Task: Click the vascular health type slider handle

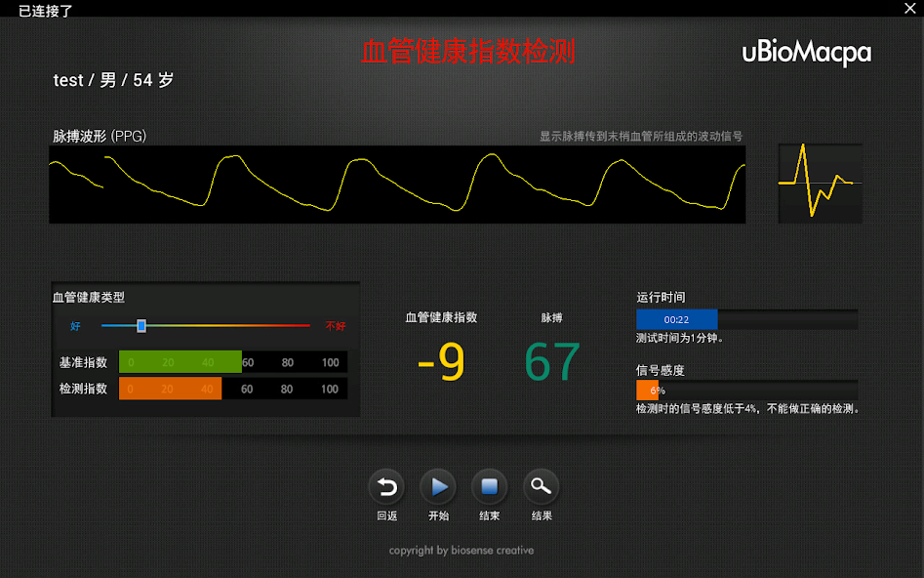Action: coord(141,325)
